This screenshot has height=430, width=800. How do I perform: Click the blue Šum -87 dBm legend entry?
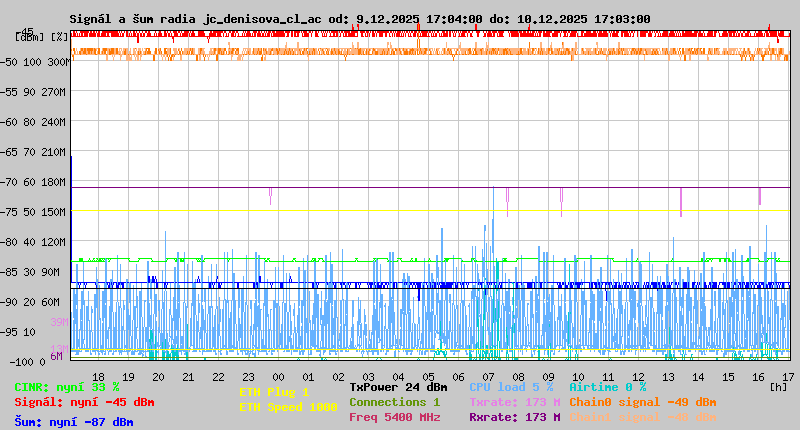74,422
